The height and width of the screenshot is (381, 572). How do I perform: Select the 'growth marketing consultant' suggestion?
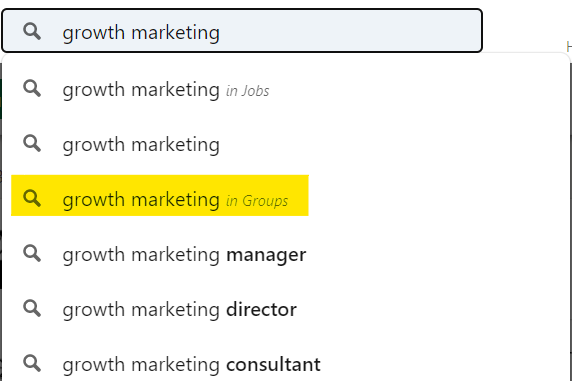coord(286,364)
